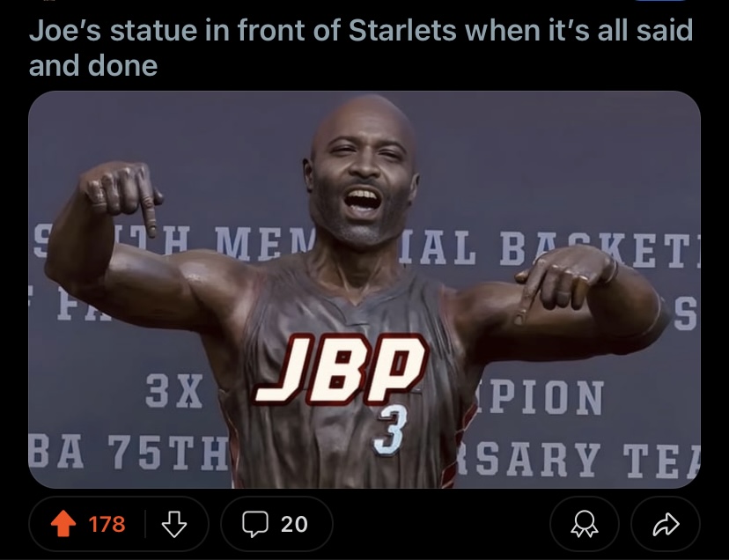Image resolution: width=729 pixels, height=560 pixels.
Task: Click the "3X" text in the image background
Action: click(174, 391)
